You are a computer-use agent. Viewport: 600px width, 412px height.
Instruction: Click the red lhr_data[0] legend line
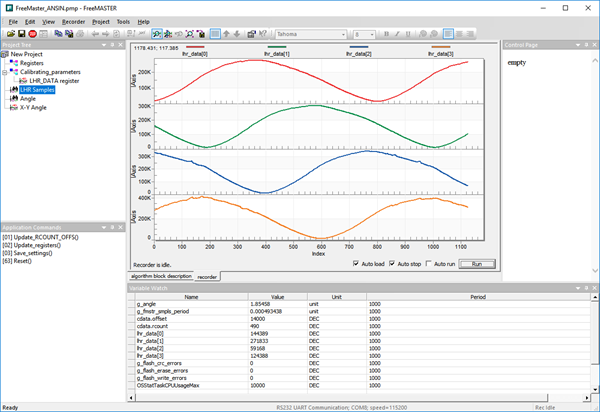(x=195, y=47)
